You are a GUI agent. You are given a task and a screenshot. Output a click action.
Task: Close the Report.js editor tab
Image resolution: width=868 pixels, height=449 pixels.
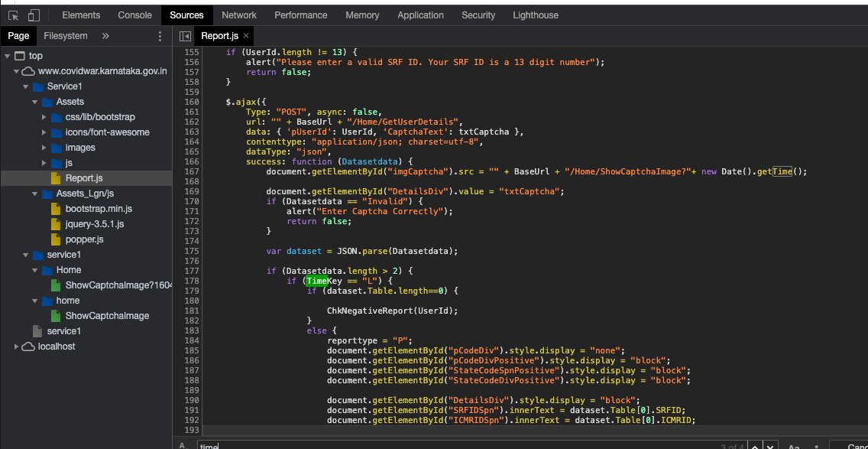click(246, 36)
